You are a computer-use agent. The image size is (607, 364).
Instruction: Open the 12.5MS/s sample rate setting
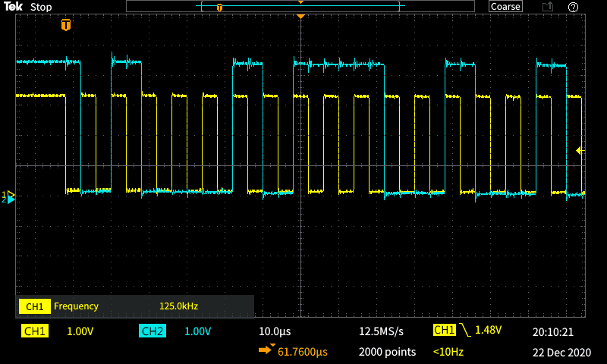(x=381, y=331)
